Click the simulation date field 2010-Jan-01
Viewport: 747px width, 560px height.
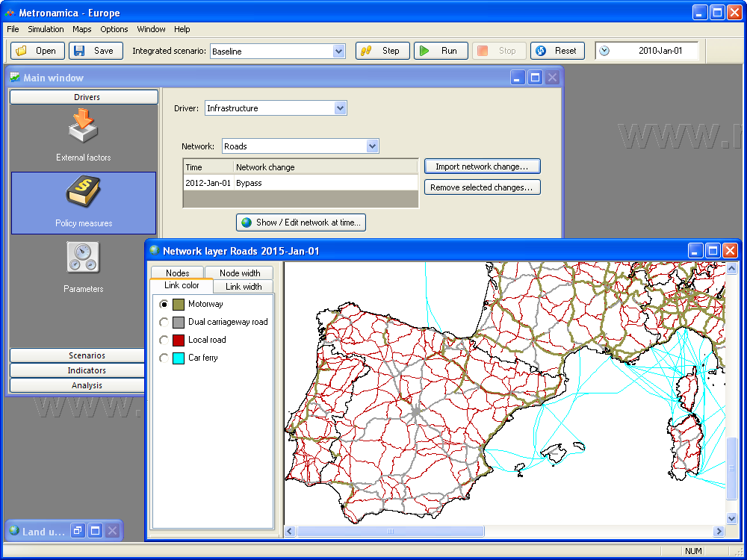click(x=647, y=51)
